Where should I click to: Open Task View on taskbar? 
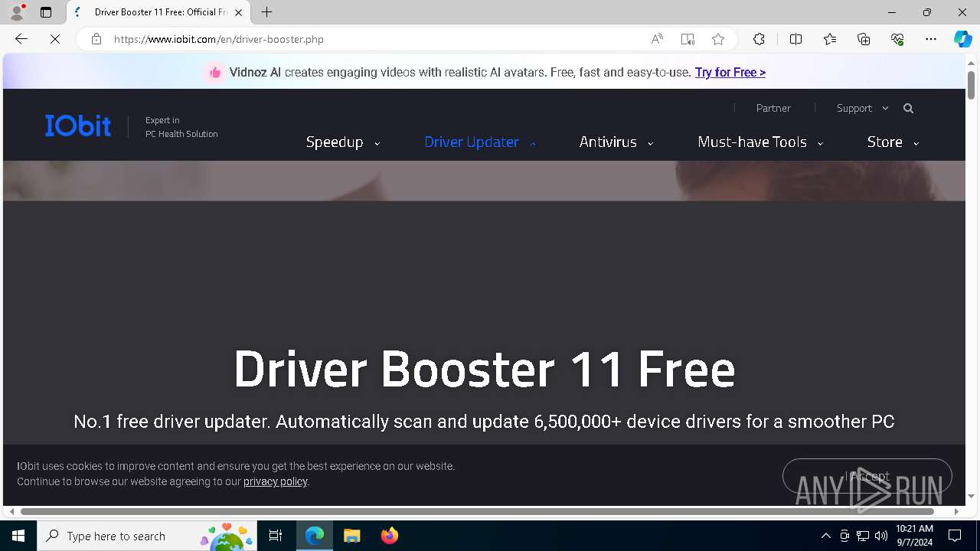point(276,536)
